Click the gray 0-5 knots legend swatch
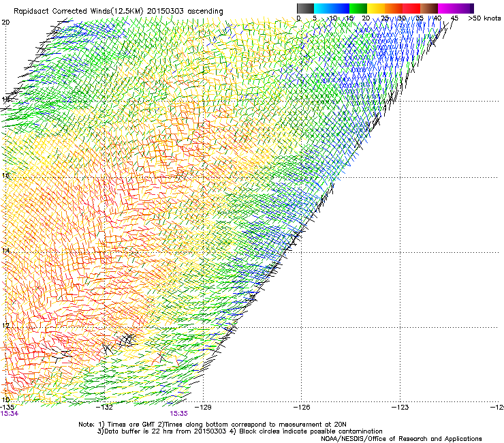The width and height of the screenshot is (504, 443). pos(305,8)
